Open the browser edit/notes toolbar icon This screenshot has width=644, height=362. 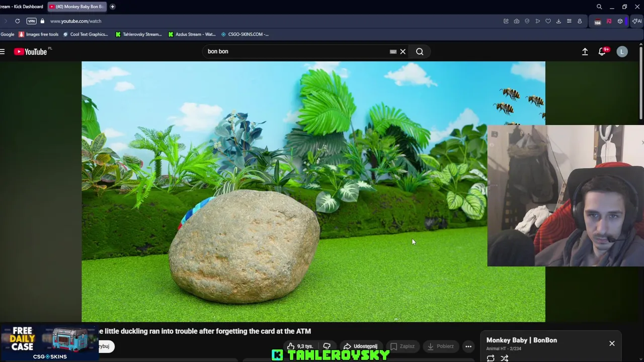[x=506, y=21]
